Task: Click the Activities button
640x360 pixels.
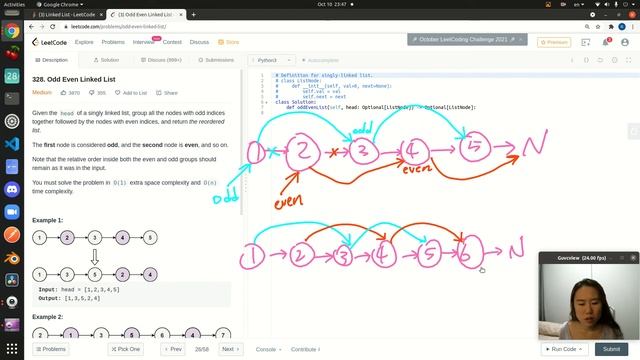Action: 14,4
